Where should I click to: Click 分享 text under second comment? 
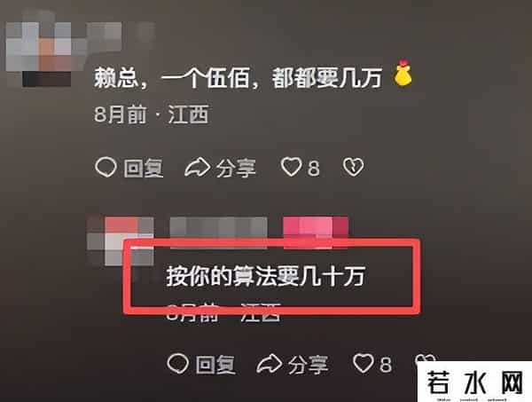pos(308,365)
